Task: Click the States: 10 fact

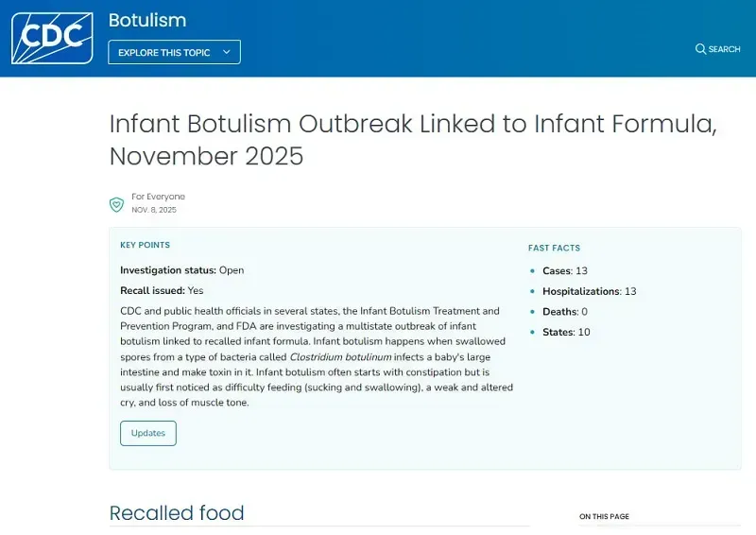Action: tap(566, 332)
